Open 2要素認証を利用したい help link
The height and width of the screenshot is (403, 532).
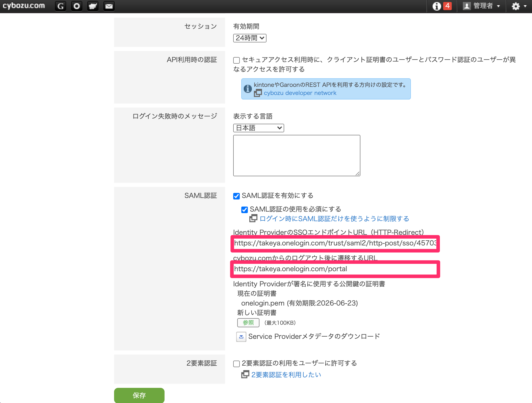click(x=286, y=375)
